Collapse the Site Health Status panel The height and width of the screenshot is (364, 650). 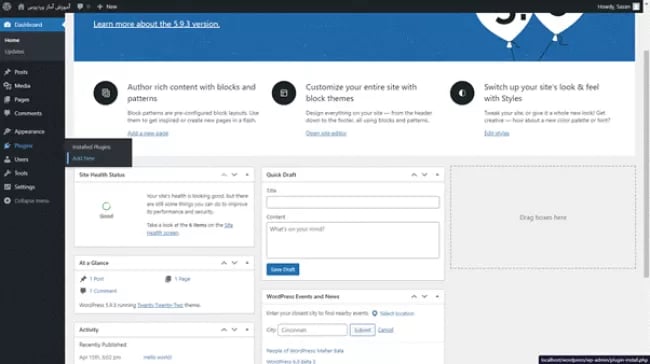[x=247, y=175]
